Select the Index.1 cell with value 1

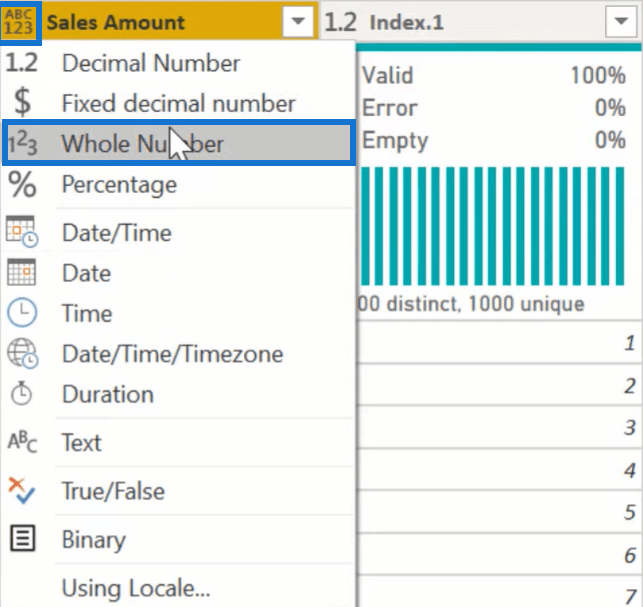pyautogui.click(x=499, y=342)
